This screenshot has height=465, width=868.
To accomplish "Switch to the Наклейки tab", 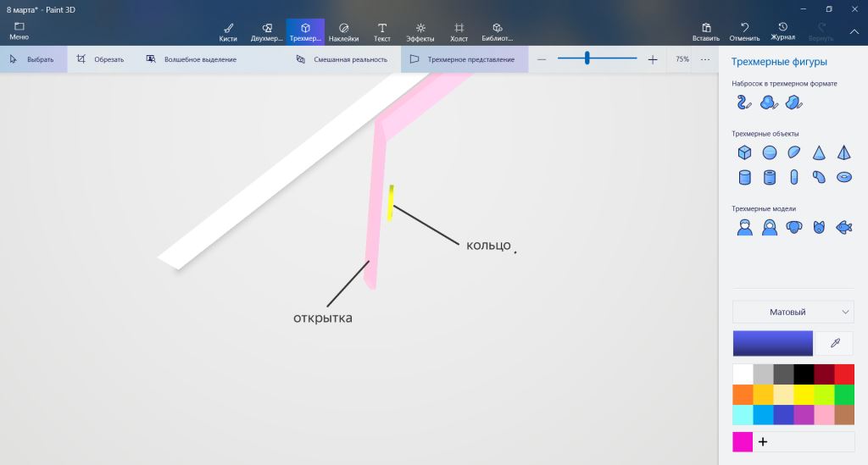I will click(343, 32).
